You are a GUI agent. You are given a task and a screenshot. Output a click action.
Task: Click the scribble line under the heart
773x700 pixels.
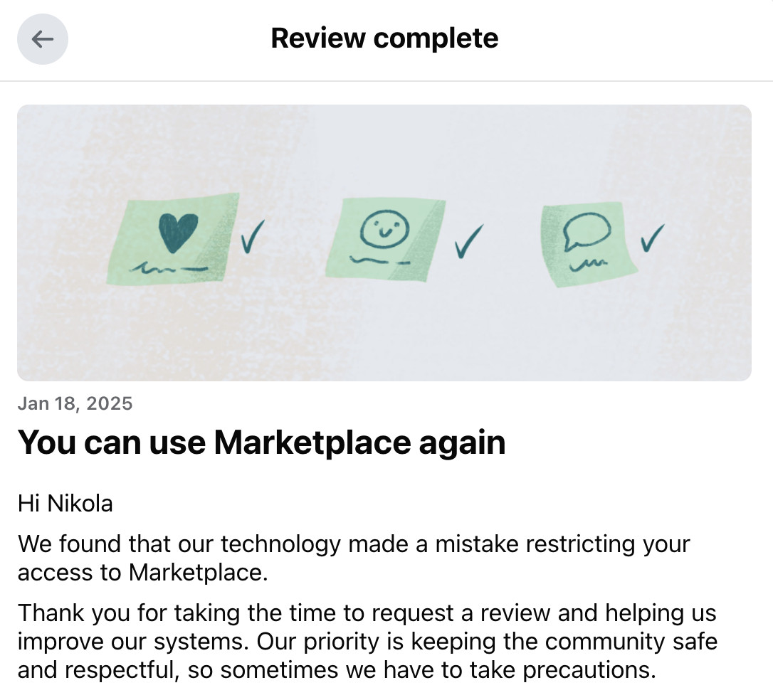click(x=169, y=268)
